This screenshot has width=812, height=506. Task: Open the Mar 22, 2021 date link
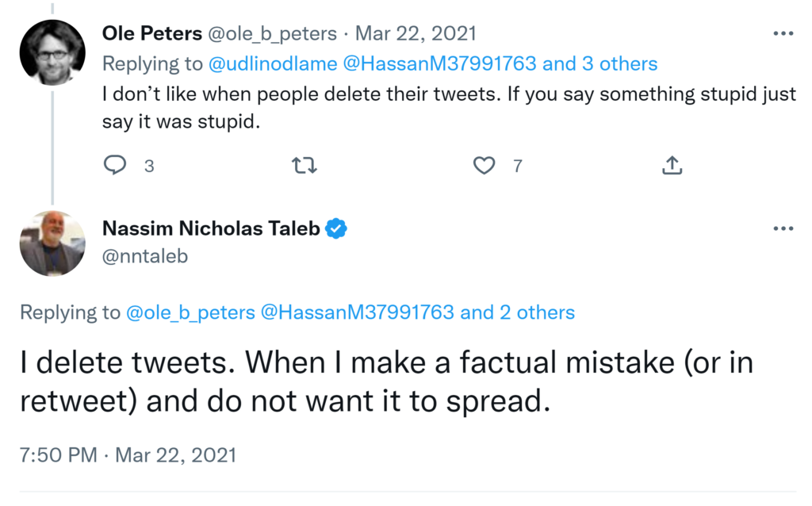pos(416,34)
